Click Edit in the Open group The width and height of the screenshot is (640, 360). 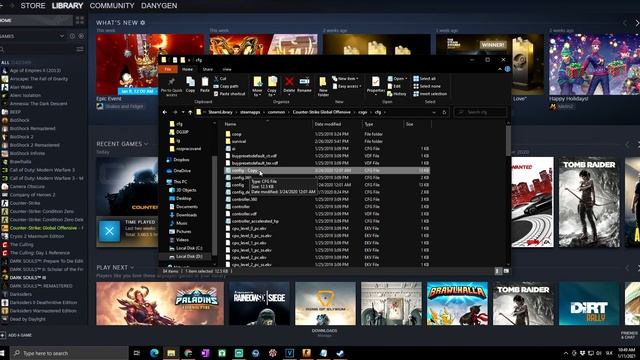pyautogui.click(x=394, y=86)
